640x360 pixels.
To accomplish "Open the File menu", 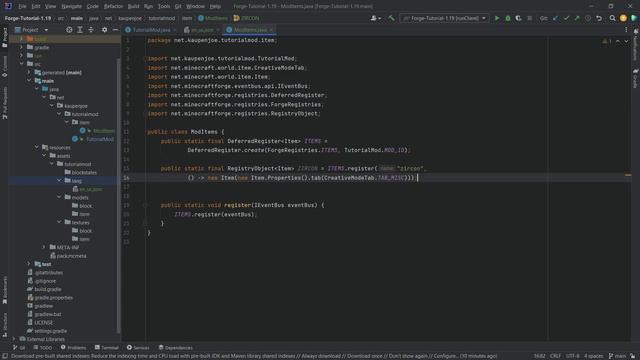I will [x=22, y=6].
